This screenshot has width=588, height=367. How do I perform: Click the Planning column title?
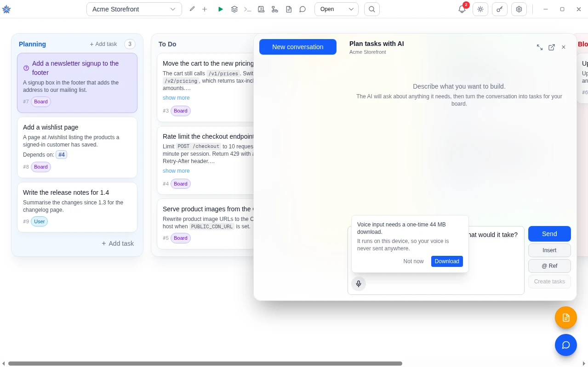(32, 44)
